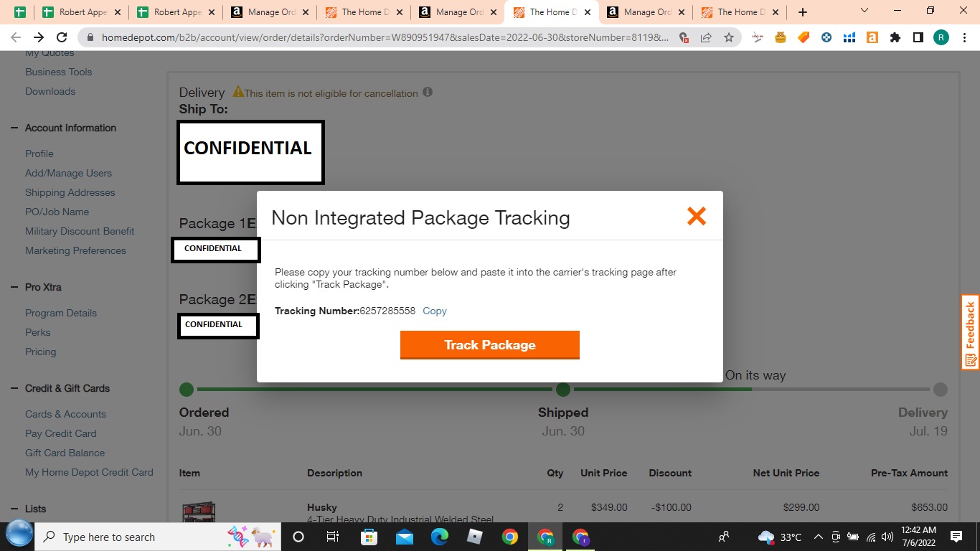The width and height of the screenshot is (980, 551).
Task: Open the Roblox app on the taskbar
Action: tap(475, 537)
